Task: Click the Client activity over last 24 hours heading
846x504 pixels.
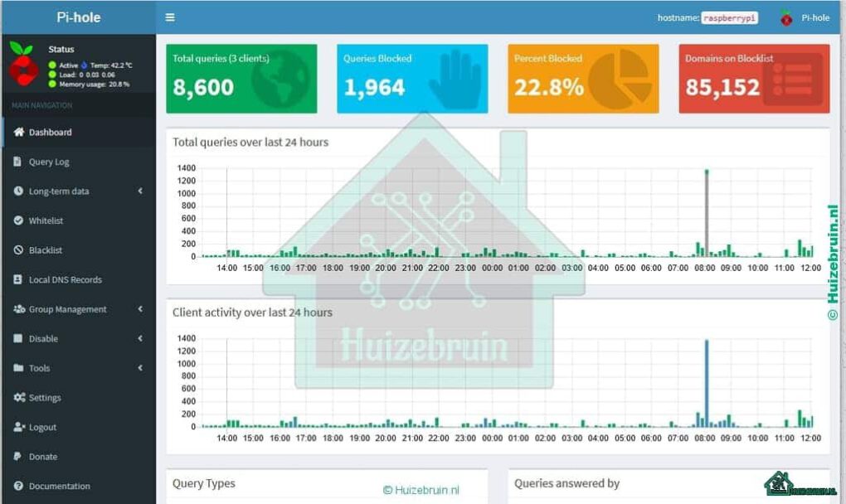Action: tap(252, 313)
